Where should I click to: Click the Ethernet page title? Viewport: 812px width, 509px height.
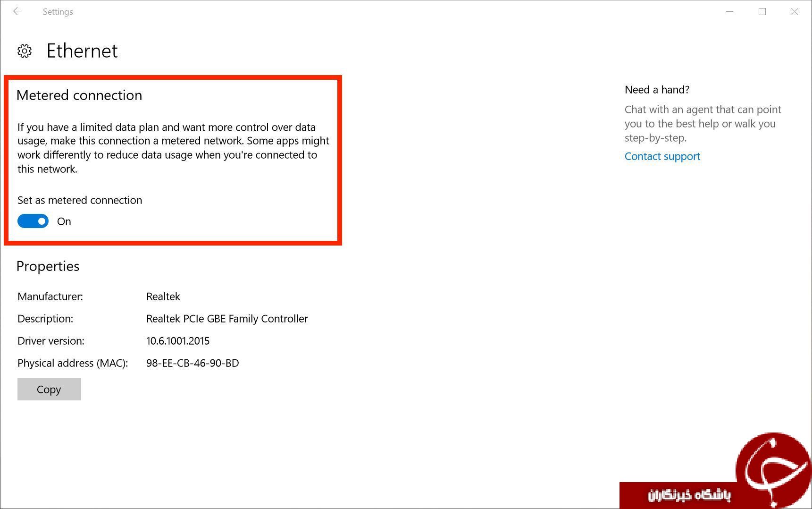point(82,51)
